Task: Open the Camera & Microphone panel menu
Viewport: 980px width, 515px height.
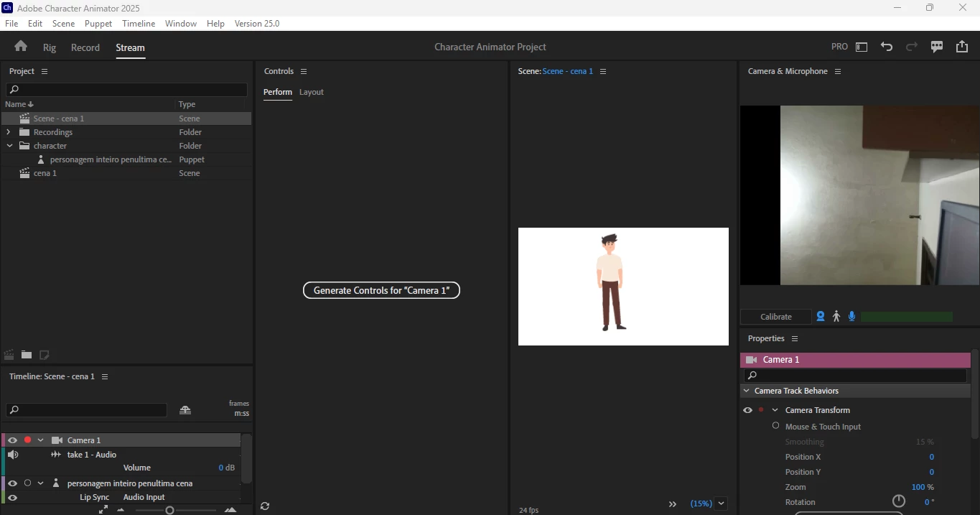Action: 838,71
